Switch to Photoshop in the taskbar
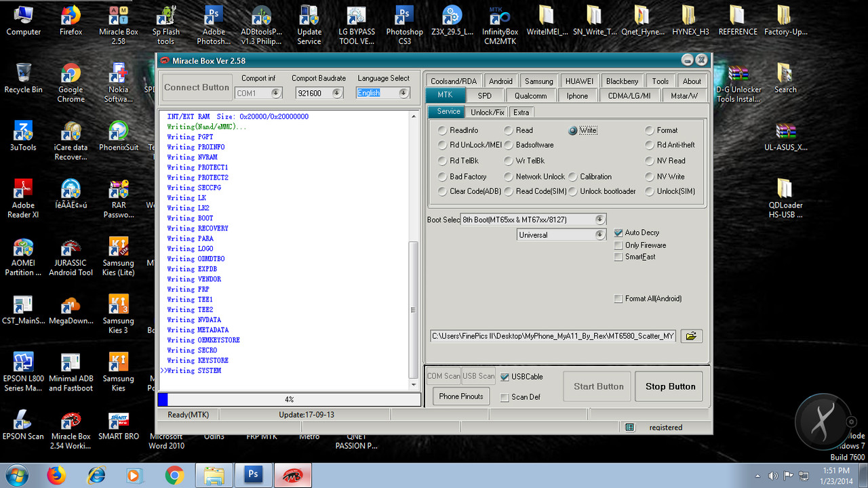This screenshot has width=868, height=488. click(253, 474)
